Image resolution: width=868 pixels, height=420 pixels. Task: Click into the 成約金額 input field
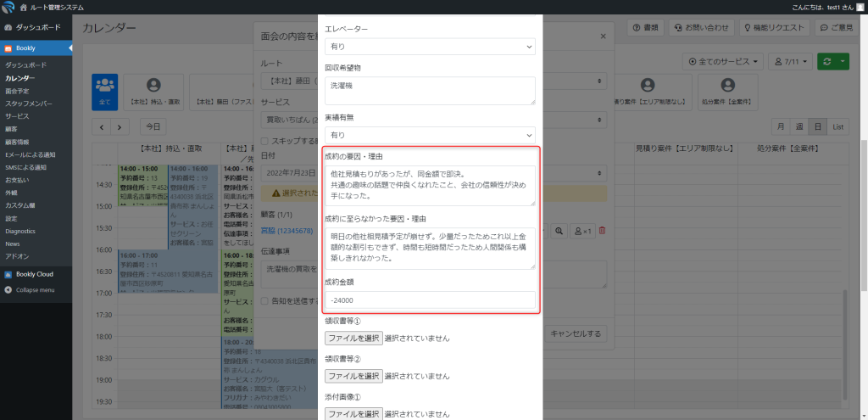pyautogui.click(x=430, y=300)
